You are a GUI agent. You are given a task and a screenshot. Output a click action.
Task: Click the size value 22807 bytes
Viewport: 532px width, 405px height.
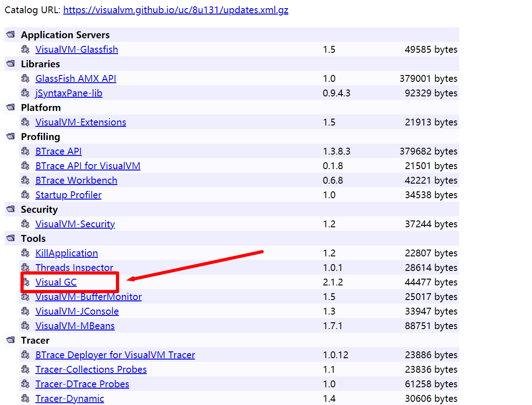point(431,253)
